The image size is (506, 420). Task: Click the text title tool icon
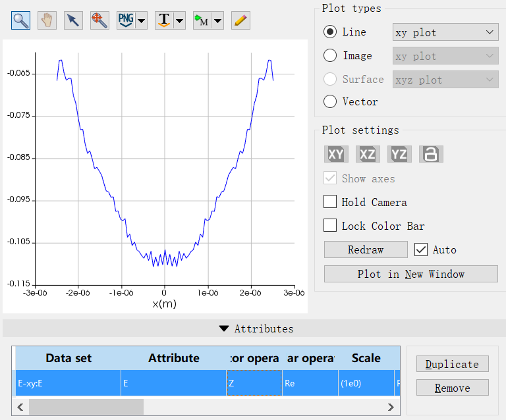click(x=164, y=20)
